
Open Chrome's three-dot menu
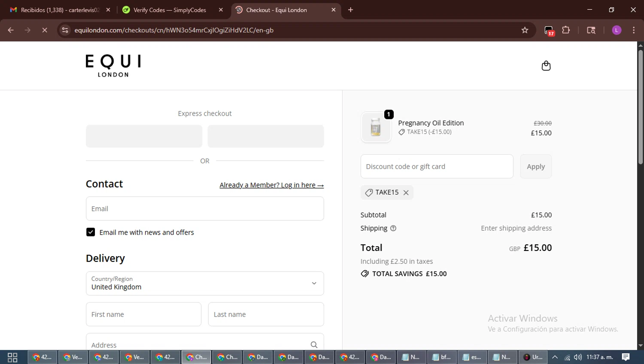(x=634, y=30)
